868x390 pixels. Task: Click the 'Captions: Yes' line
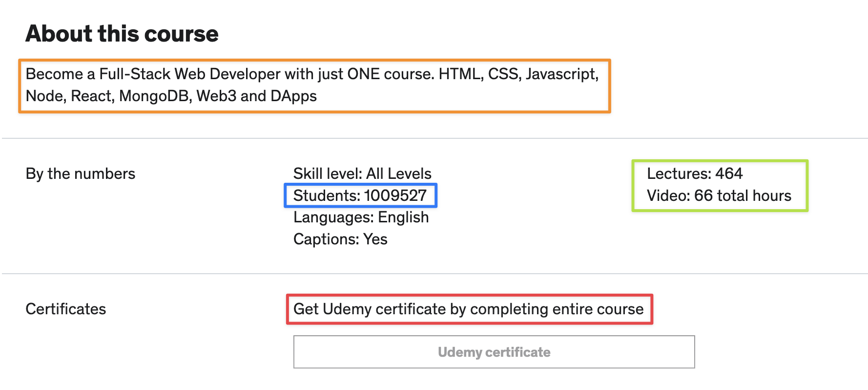coord(340,239)
